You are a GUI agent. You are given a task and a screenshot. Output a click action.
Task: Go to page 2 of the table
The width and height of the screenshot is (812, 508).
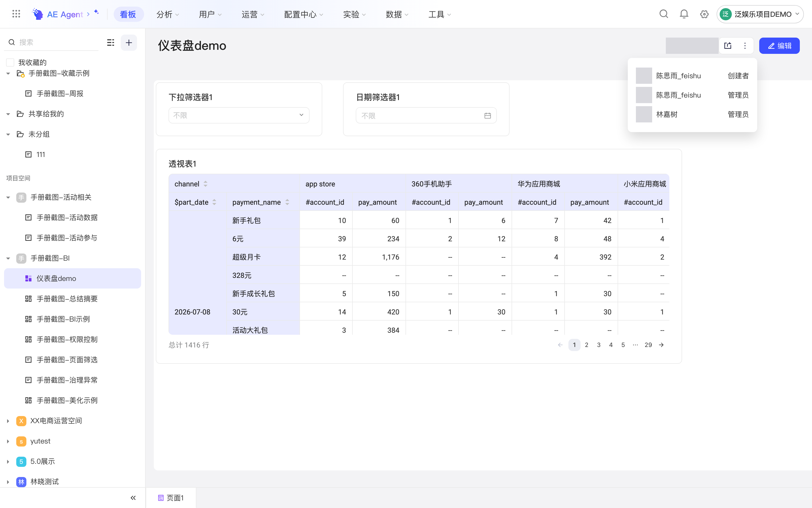(x=586, y=345)
